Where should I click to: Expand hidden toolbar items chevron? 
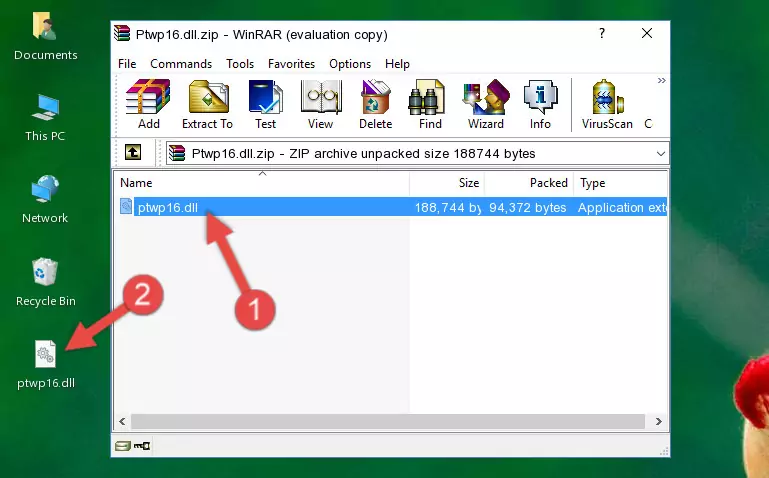[662, 80]
